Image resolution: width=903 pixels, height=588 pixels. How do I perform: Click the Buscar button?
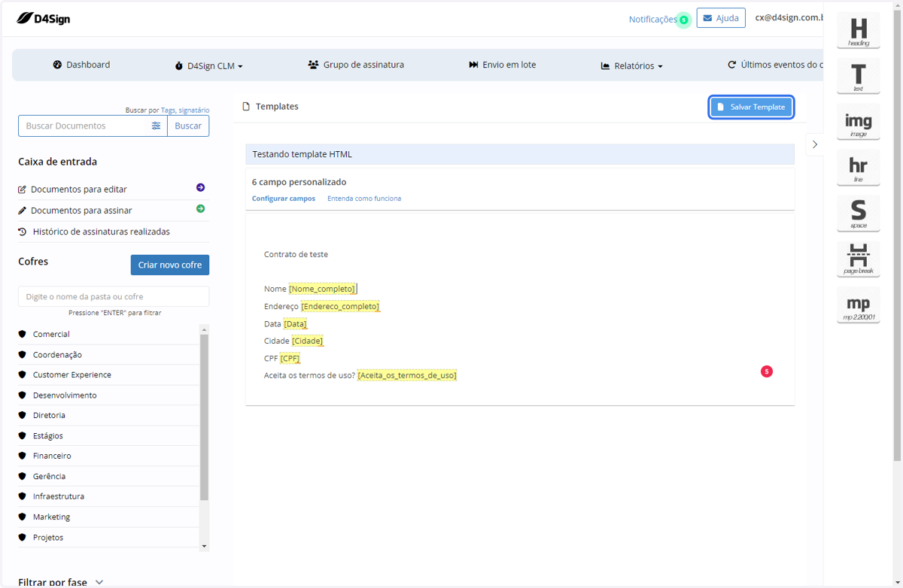click(188, 126)
